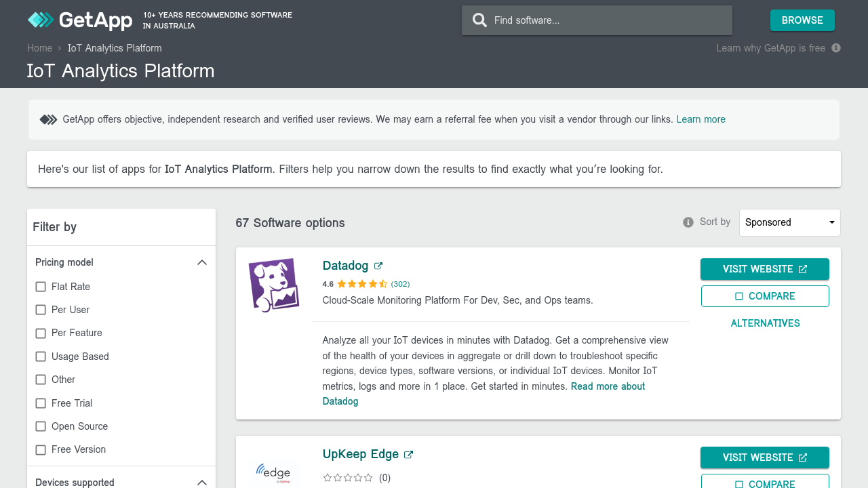
Task: View Datadog alternatives
Action: pos(765,323)
